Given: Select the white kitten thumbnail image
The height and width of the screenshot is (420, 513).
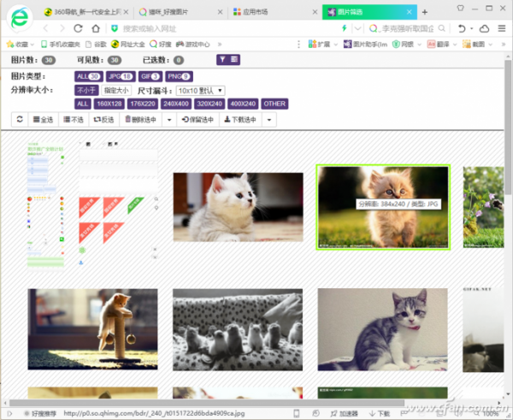Looking at the screenshot, I should click(238, 207).
